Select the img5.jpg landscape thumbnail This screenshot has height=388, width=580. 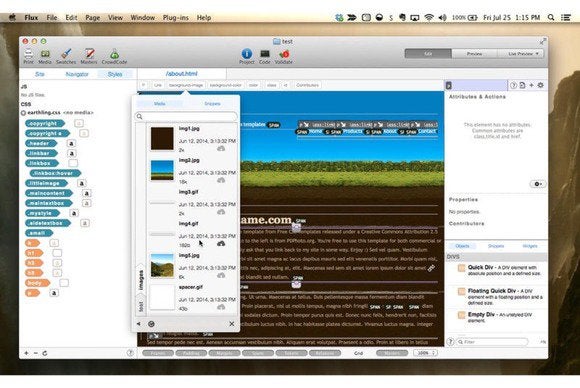[162, 266]
